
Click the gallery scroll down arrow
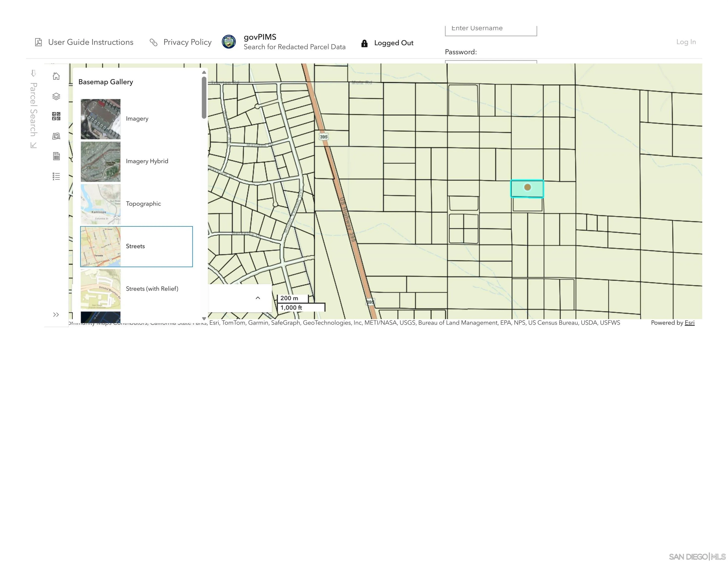point(204,319)
